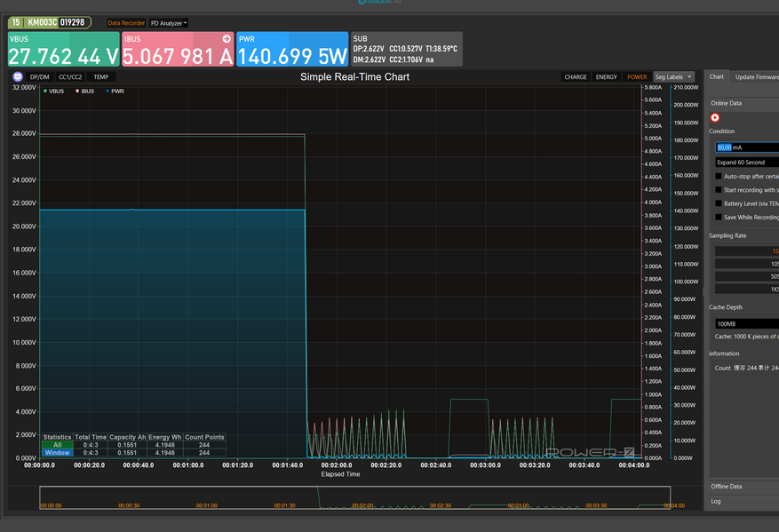Select the 1KS sampling rate option
The width and height of the screenshot is (779, 532).
pos(747,290)
